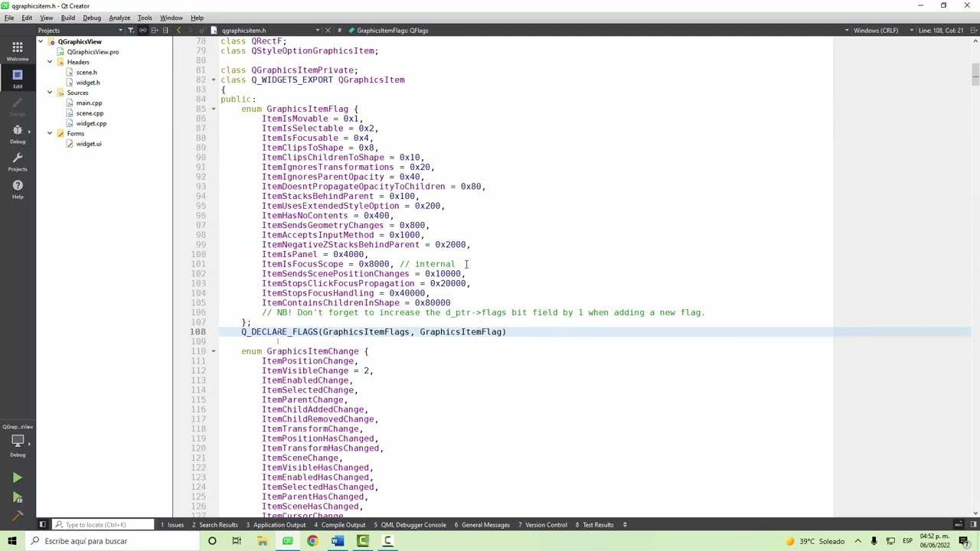Image resolution: width=980 pixels, height=551 pixels.
Task: Filter the Projects tree
Action: [x=131, y=31]
